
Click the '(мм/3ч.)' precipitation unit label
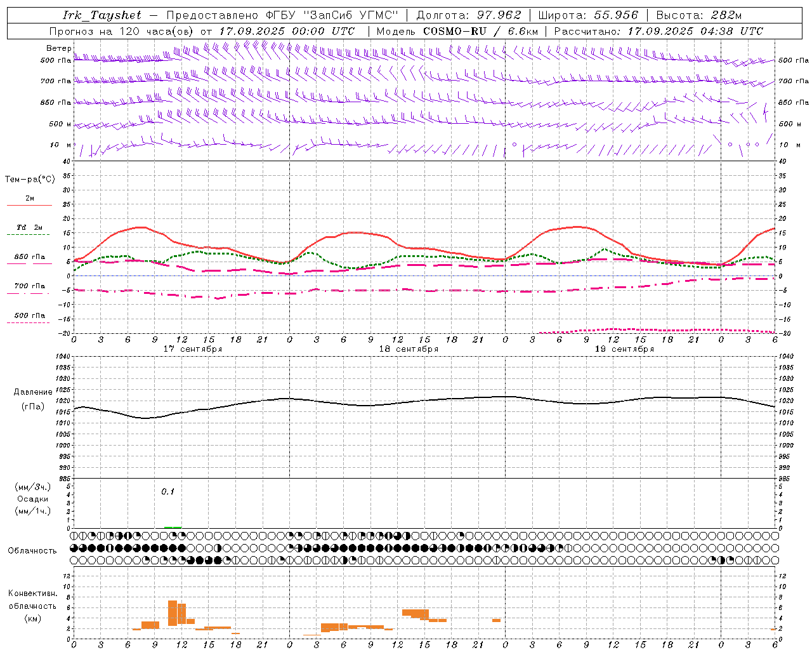point(33,487)
